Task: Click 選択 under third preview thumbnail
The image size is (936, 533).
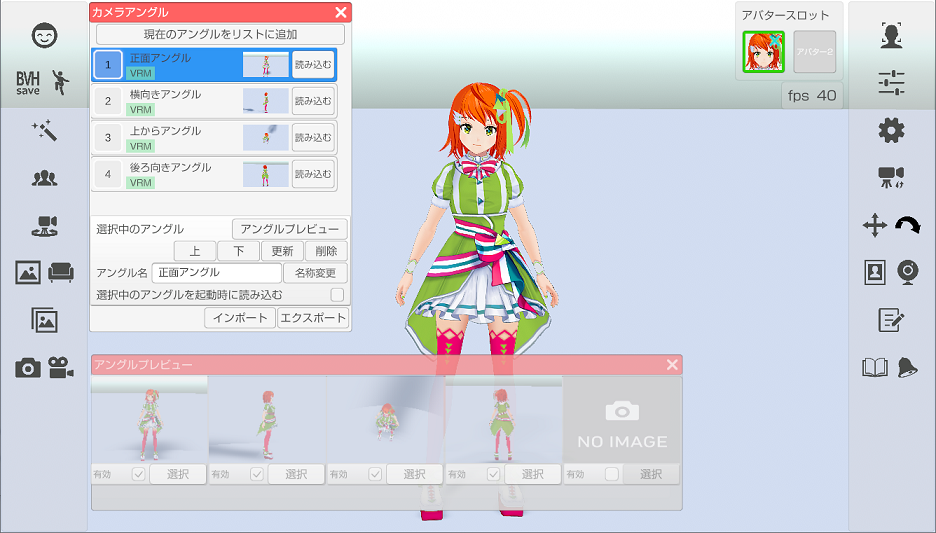Action: [x=414, y=474]
